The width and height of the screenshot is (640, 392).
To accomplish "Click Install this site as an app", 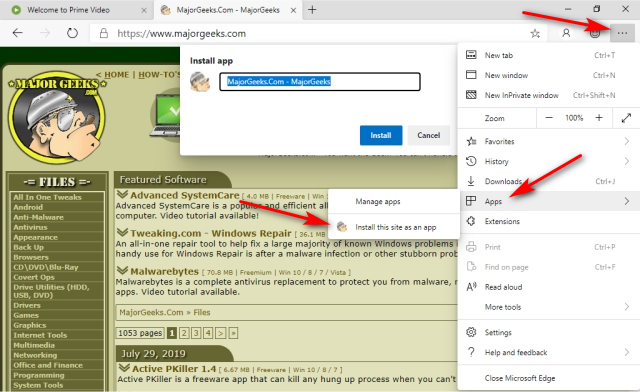I will pyautogui.click(x=394, y=227).
